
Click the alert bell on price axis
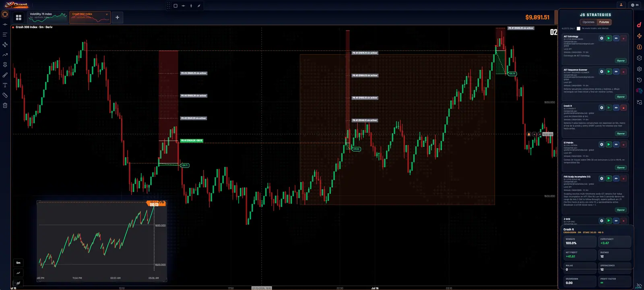tap(529, 134)
